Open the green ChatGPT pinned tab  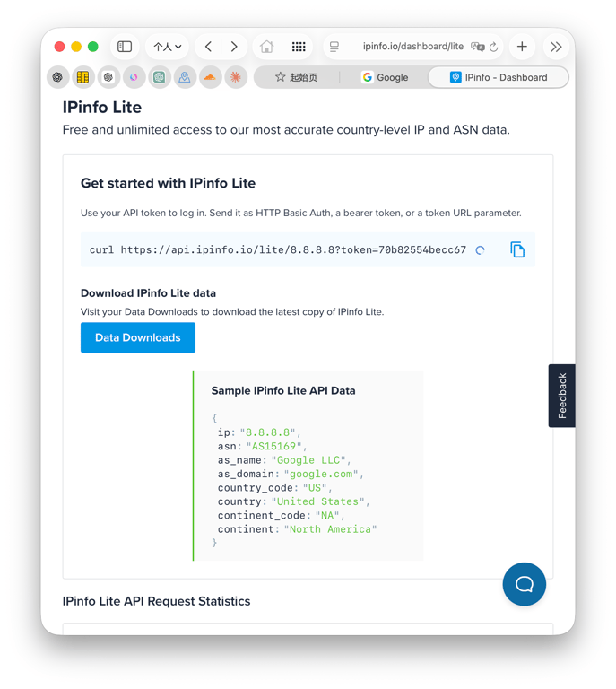[x=159, y=77]
